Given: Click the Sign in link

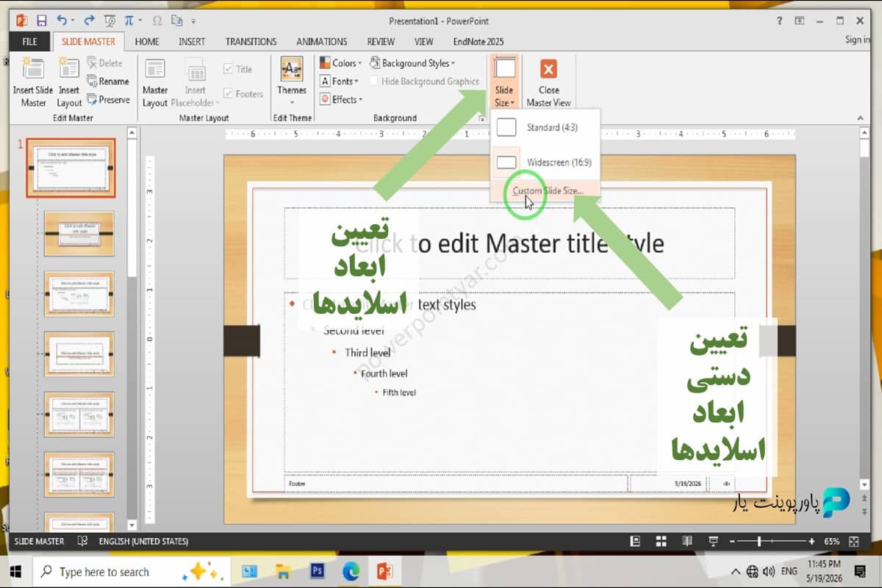Looking at the screenshot, I should (858, 40).
